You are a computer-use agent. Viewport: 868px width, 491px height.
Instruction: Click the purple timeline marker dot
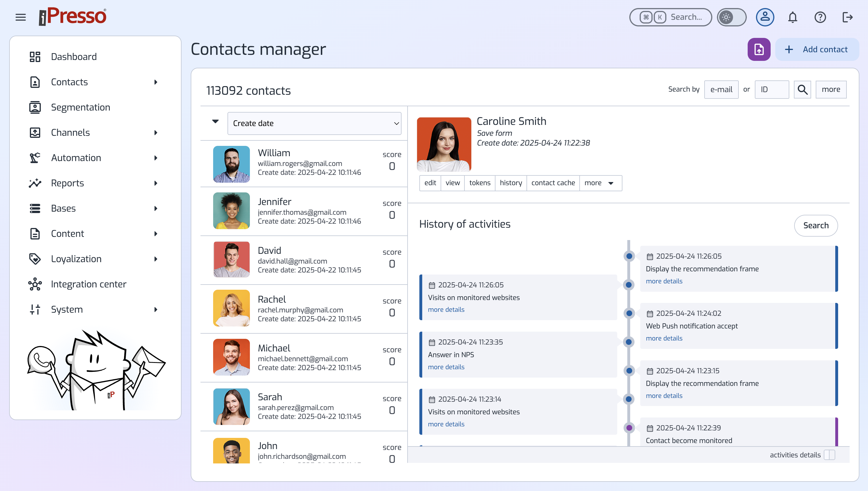pos(629,428)
